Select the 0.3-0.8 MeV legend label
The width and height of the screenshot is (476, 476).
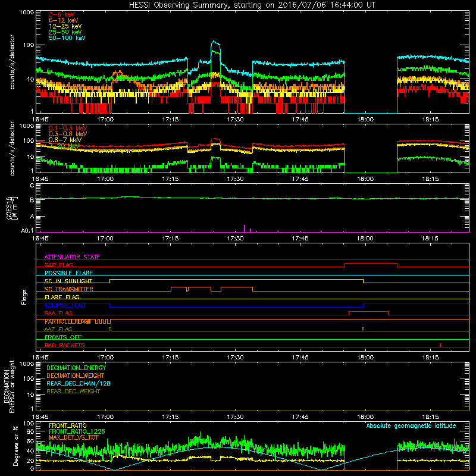68,134
